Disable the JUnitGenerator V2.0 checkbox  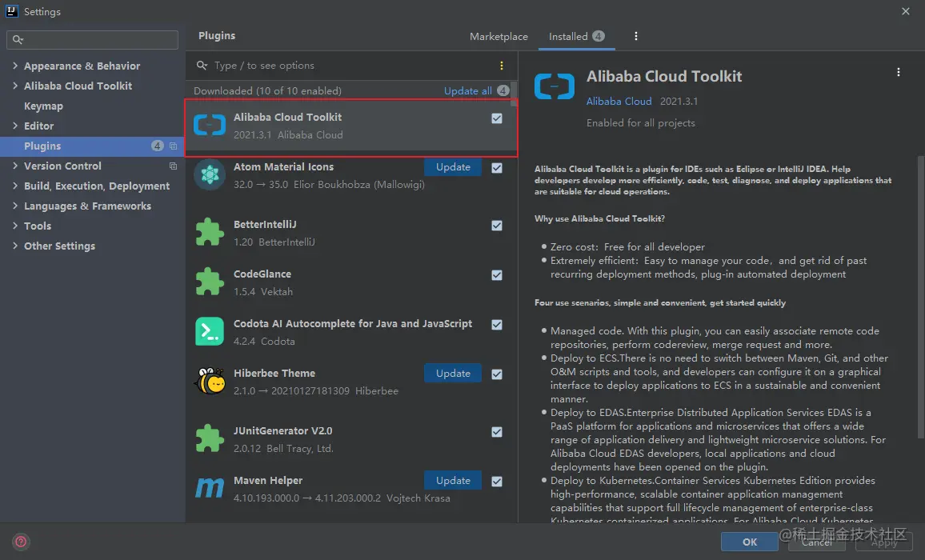[x=497, y=432]
